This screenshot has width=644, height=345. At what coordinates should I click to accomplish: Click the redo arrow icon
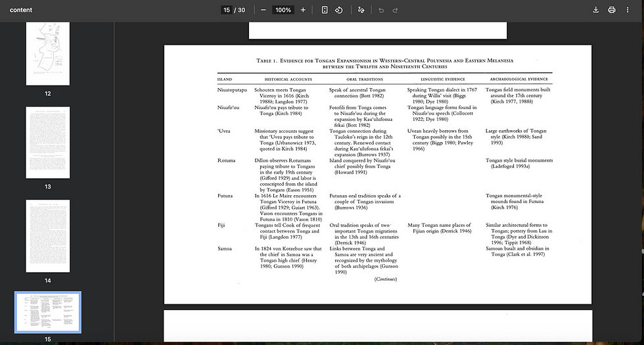pyautogui.click(x=395, y=10)
